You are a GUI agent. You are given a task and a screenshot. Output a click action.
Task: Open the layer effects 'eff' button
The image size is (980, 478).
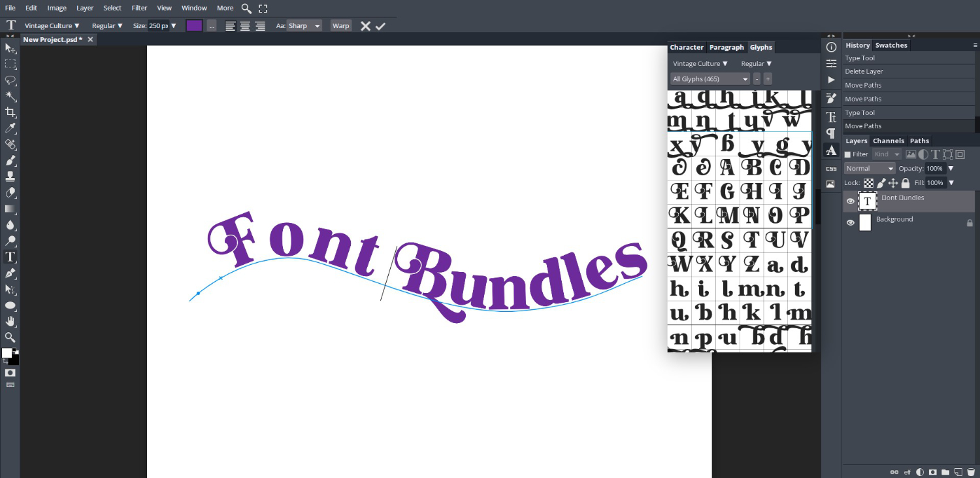click(907, 471)
